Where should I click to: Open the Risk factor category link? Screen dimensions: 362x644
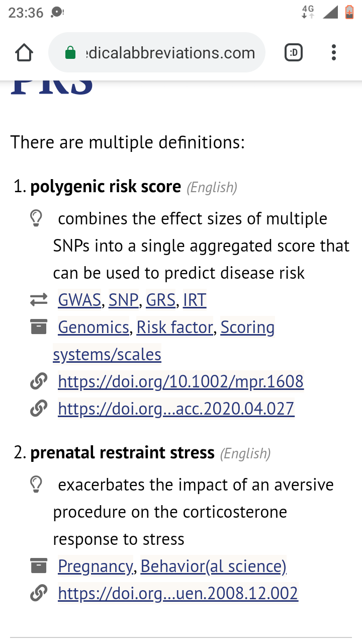(x=174, y=328)
